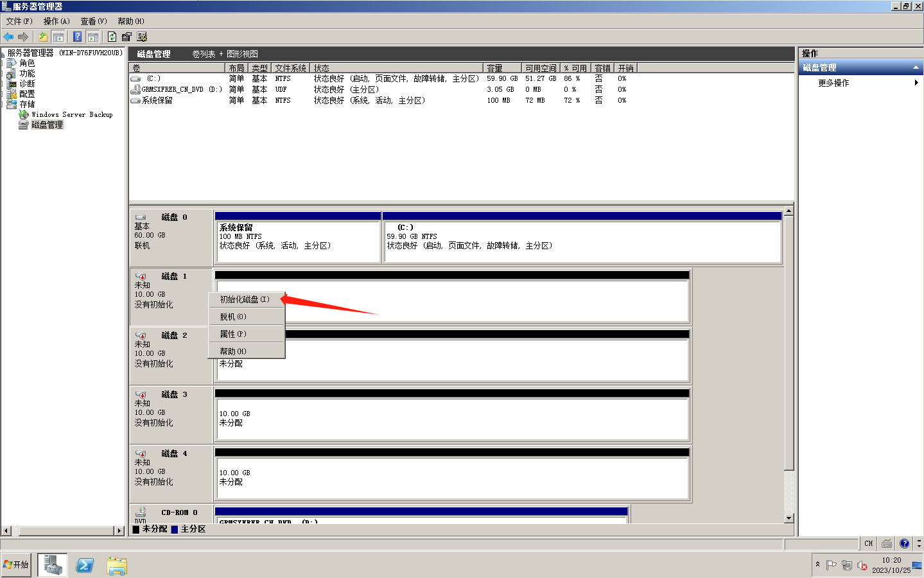Select the 角色 (Roles) tree node
The image size is (924, 578).
click(27, 63)
